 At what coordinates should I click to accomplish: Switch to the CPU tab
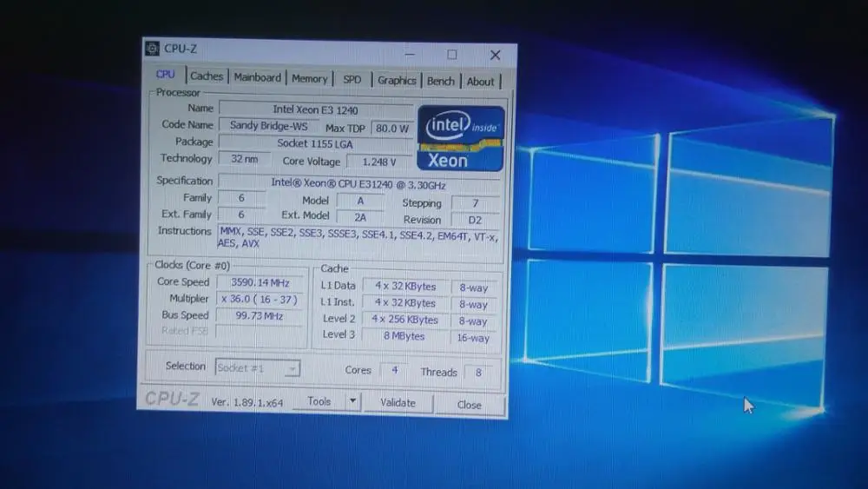coord(165,74)
